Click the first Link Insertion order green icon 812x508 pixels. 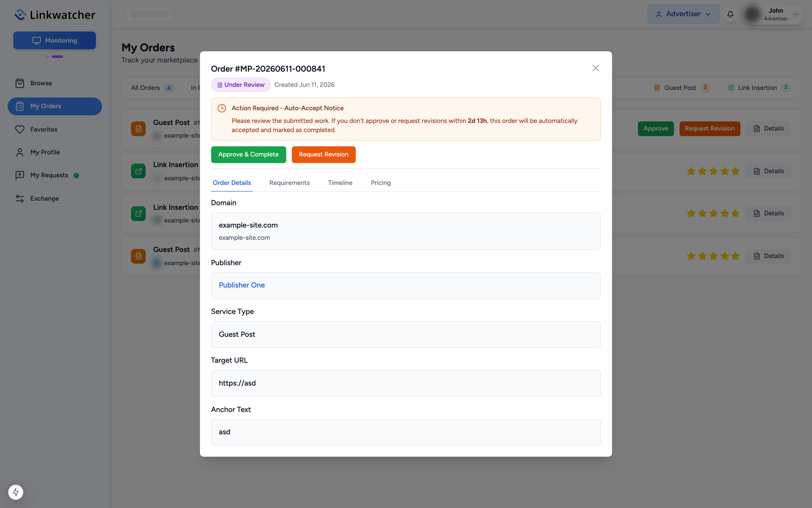click(138, 171)
